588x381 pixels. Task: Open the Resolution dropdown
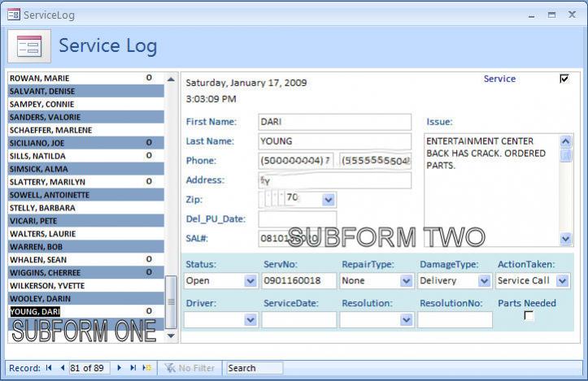(406, 320)
